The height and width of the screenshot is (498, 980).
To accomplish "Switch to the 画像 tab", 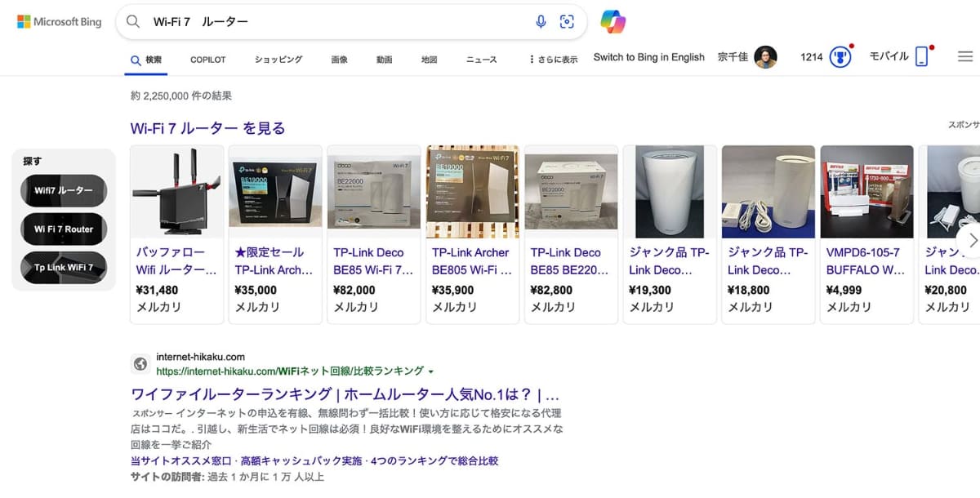I will pos(339,59).
